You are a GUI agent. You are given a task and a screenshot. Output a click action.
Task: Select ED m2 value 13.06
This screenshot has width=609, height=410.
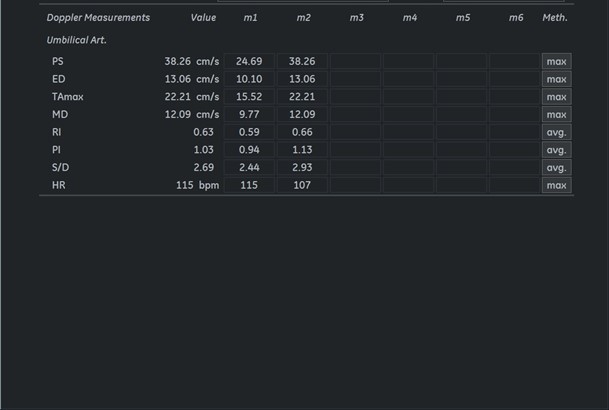point(302,79)
